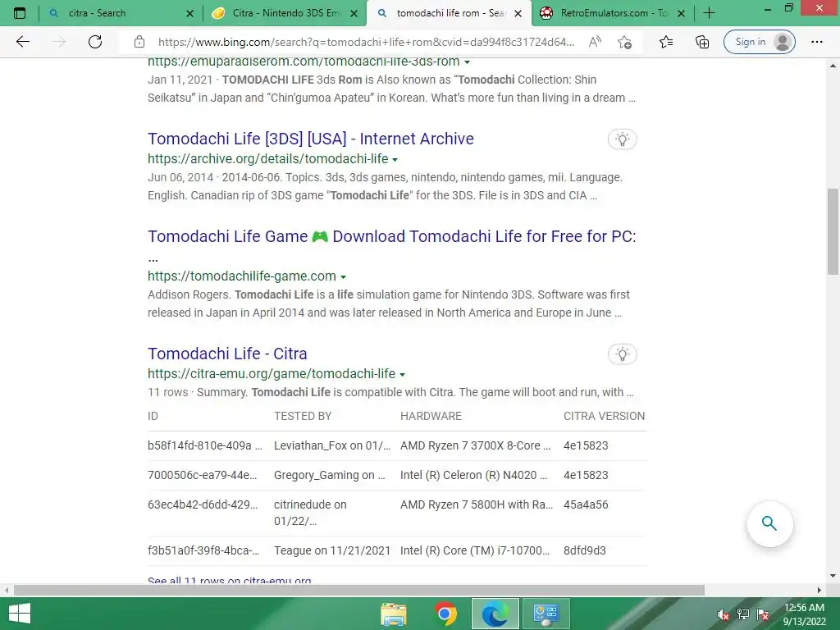Screen dimensions: 840x630
Task: Open Tomodachi Life [3DS] [USA] - Internet Archive
Action: pos(311,139)
